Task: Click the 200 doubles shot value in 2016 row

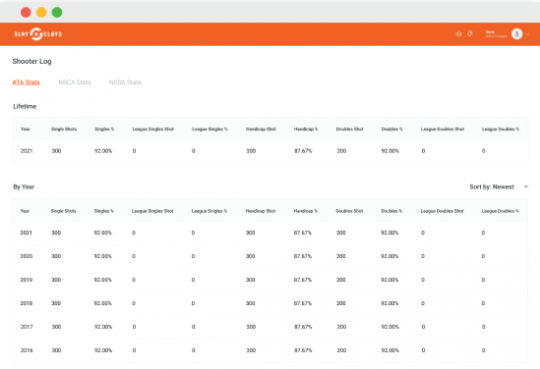Action: (342, 350)
